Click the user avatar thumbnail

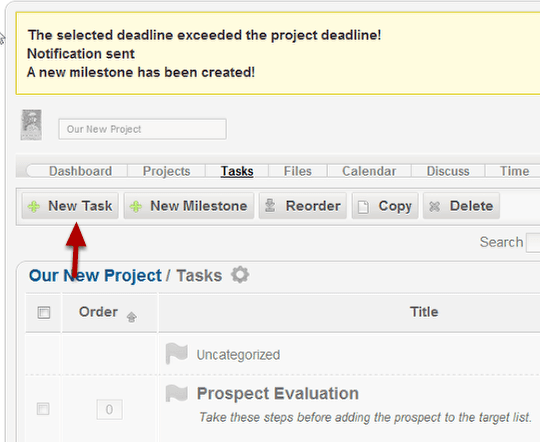click(x=31, y=125)
